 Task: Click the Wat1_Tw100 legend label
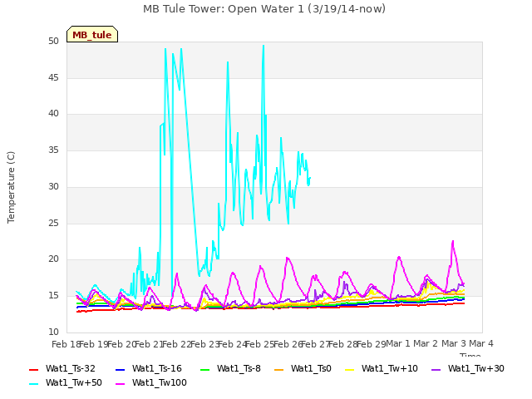click(x=160, y=383)
